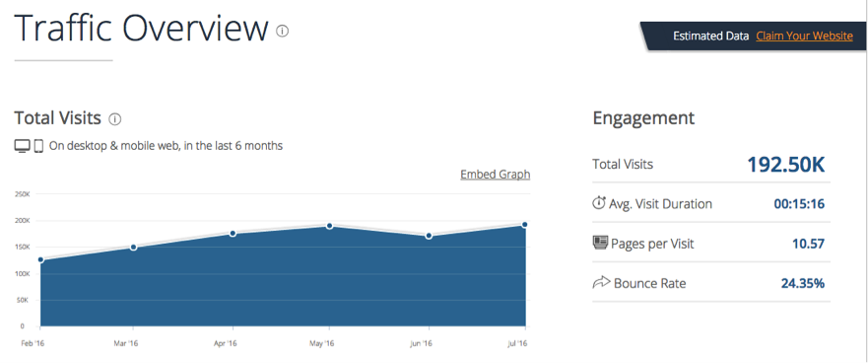Select the Feb '16 data point on graph

pos(40,259)
